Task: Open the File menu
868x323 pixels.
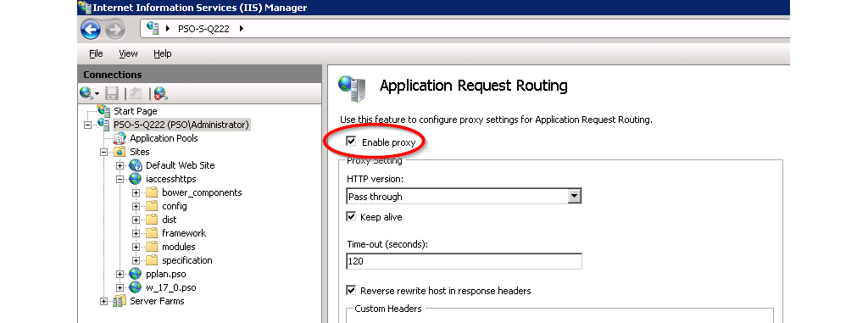Action: [x=96, y=53]
